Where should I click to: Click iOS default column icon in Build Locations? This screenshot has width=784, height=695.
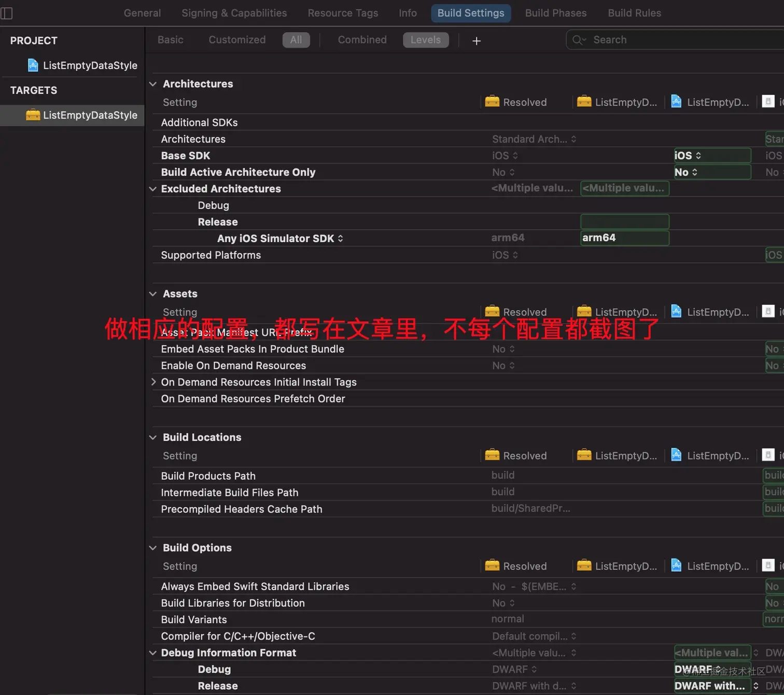pos(768,455)
